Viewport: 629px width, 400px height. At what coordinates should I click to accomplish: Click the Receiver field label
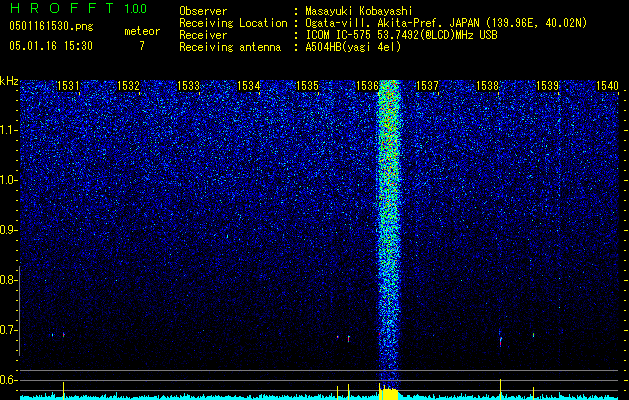203,35
